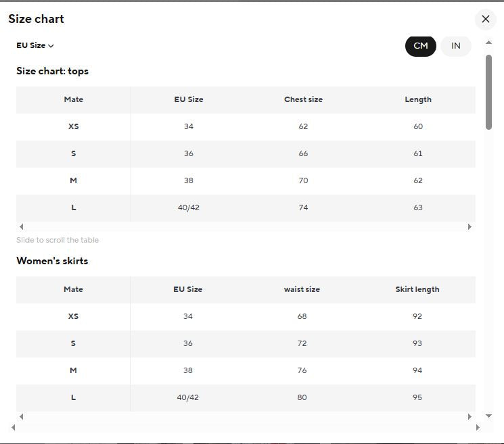This screenshot has width=504, height=444.
Task: Click skirts table right scroll arrow
Action: 469,416
